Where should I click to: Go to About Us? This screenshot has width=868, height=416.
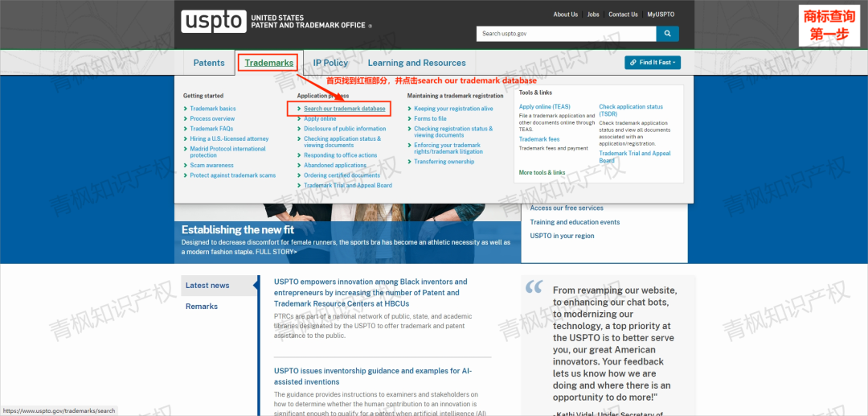566,14
